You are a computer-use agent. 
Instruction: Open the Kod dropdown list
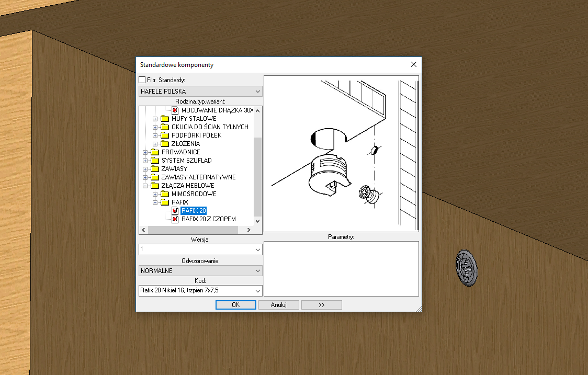257,290
